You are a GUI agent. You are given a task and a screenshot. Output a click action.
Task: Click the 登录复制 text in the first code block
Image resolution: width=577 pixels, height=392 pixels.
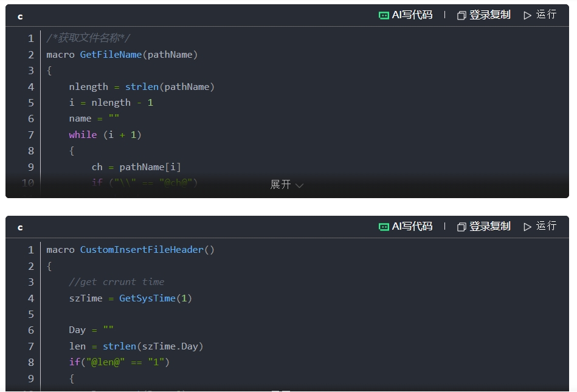[489, 15]
